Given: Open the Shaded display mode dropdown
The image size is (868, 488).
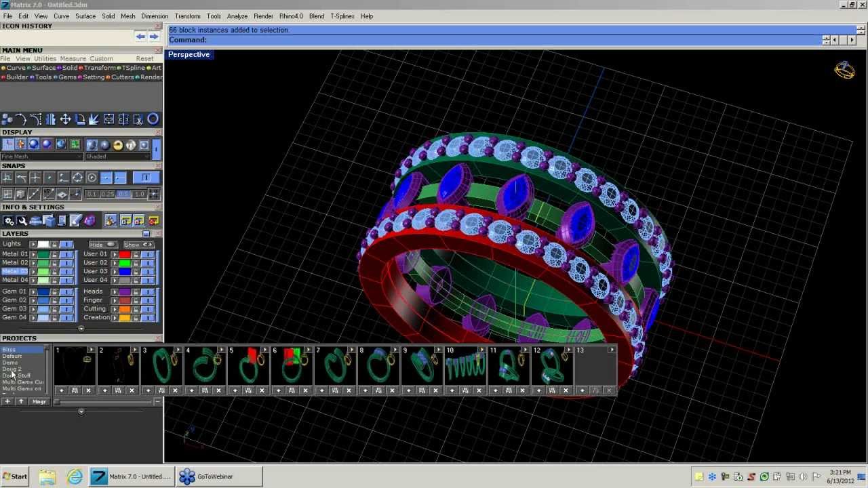Looking at the screenshot, I should 118,157.
